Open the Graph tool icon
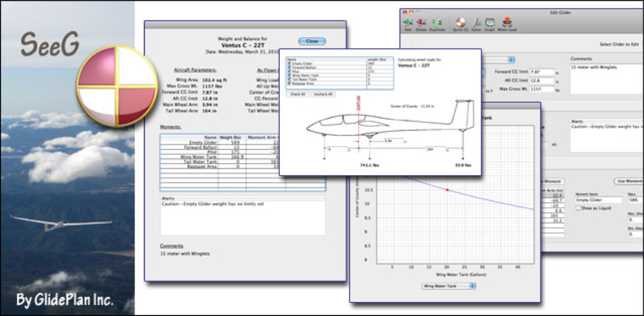The height and width of the screenshot is (316, 644). click(490, 22)
